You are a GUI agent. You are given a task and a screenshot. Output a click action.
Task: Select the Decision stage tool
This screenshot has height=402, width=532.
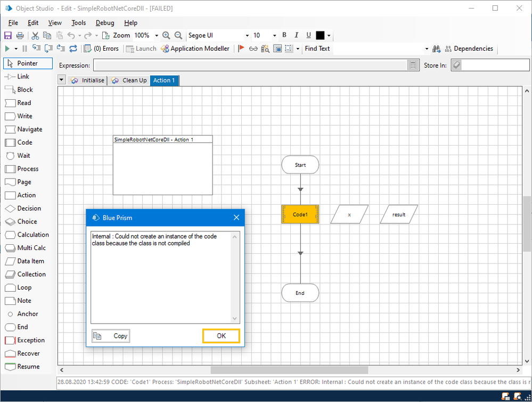(x=28, y=208)
